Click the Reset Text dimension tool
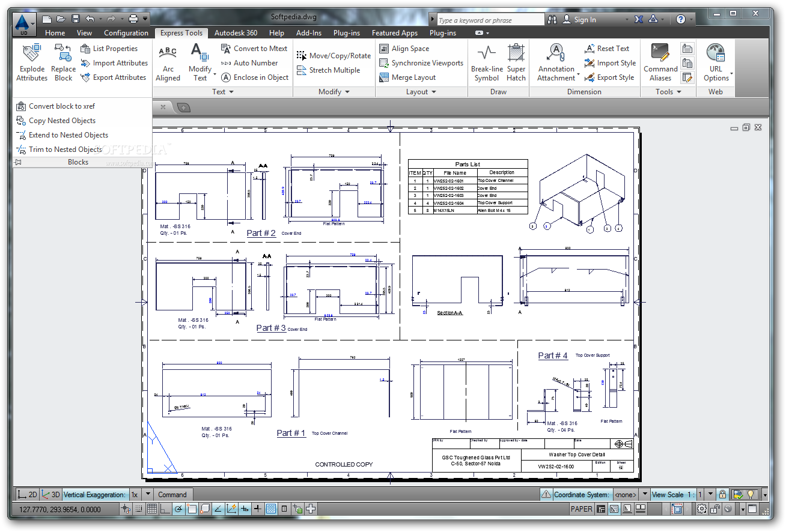Viewport: 786px width, 532px height. pyautogui.click(x=607, y=49)
